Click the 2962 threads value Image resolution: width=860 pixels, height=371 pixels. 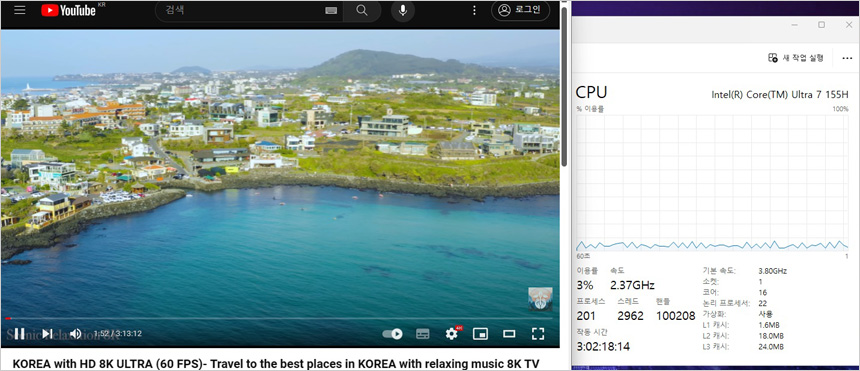tap(630, 316)
